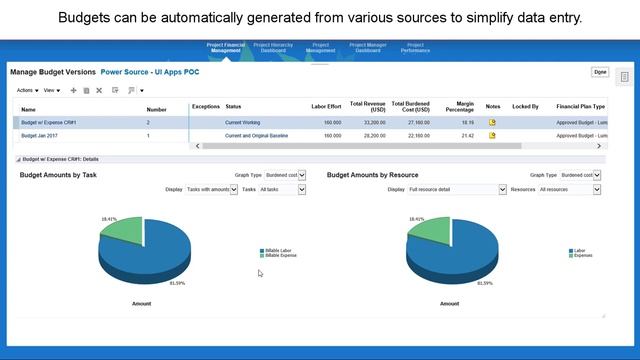Click the Number column header
Image resolution: width=640 pixels, height=360 pixels.
point(156,109)
